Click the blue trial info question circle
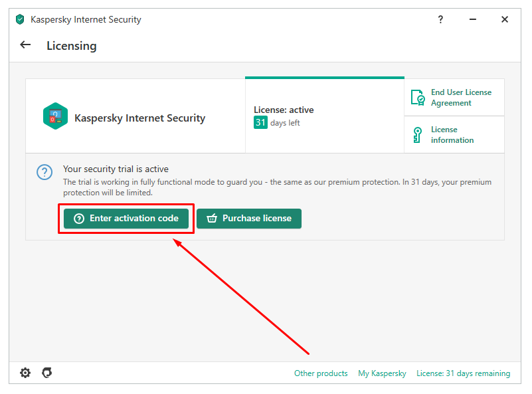 click(44, 172)
